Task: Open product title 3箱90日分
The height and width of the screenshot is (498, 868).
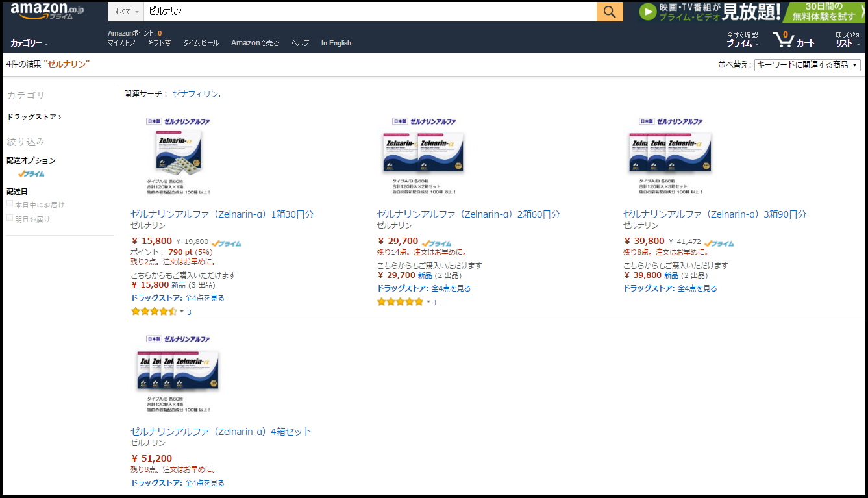Action: tap(715, 214)
